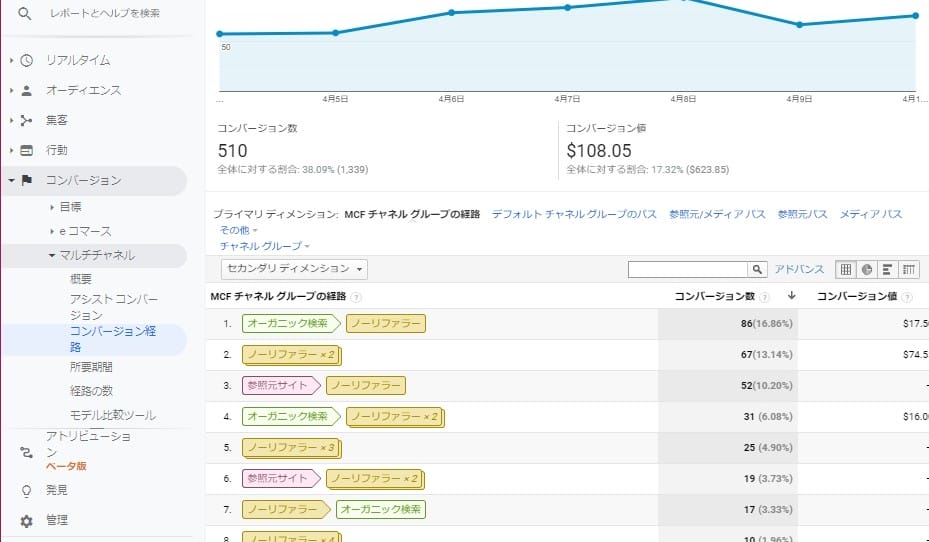This screenshot has height=542, width=929.
Task: Click the 発見 lightbulb icon
Action: tap(27, 490)
